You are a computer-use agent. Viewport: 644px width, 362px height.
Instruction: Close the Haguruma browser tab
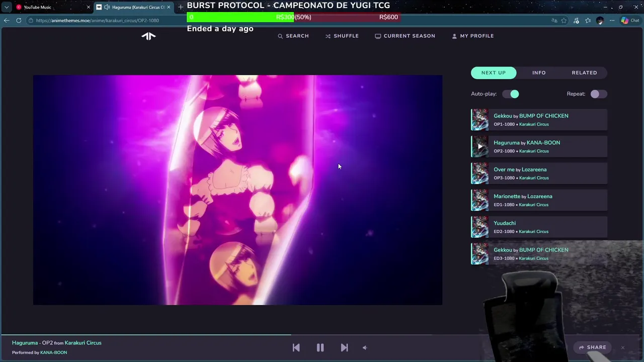click(169, 7)
